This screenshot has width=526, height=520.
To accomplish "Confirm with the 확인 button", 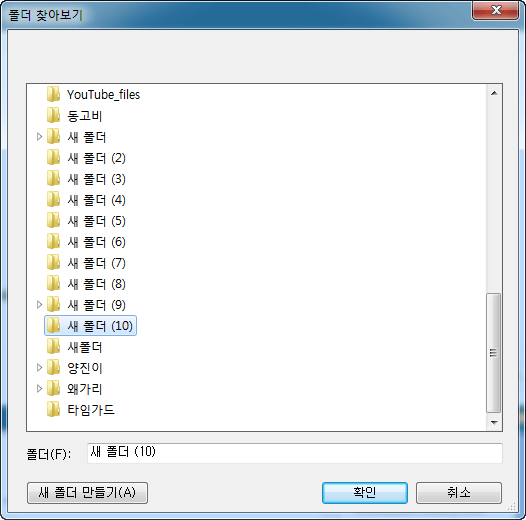I will tap(365, 493).
